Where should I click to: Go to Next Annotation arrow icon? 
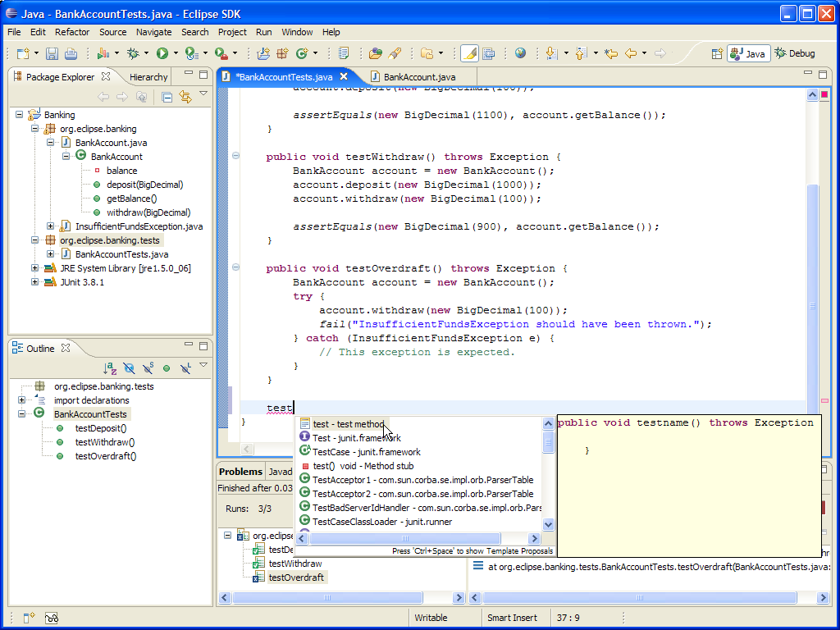click(551, 53)
